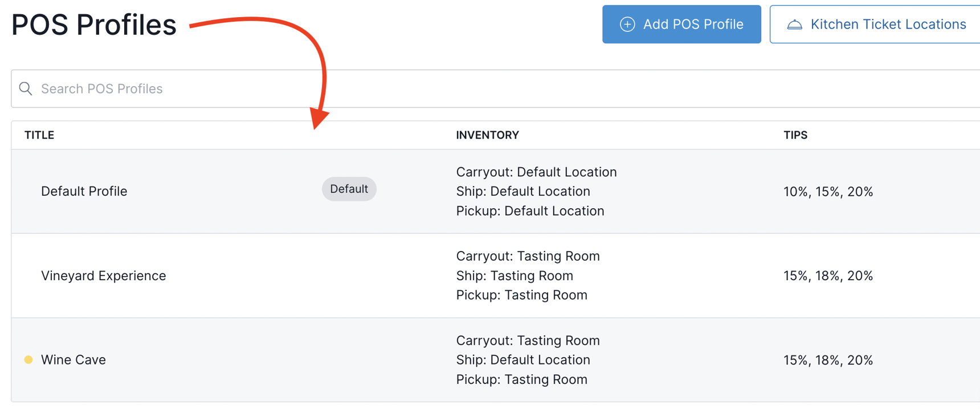Click the yellow status dot beside Wine Cave
This screenshot has height=409, width=980.
pos(28,360)
